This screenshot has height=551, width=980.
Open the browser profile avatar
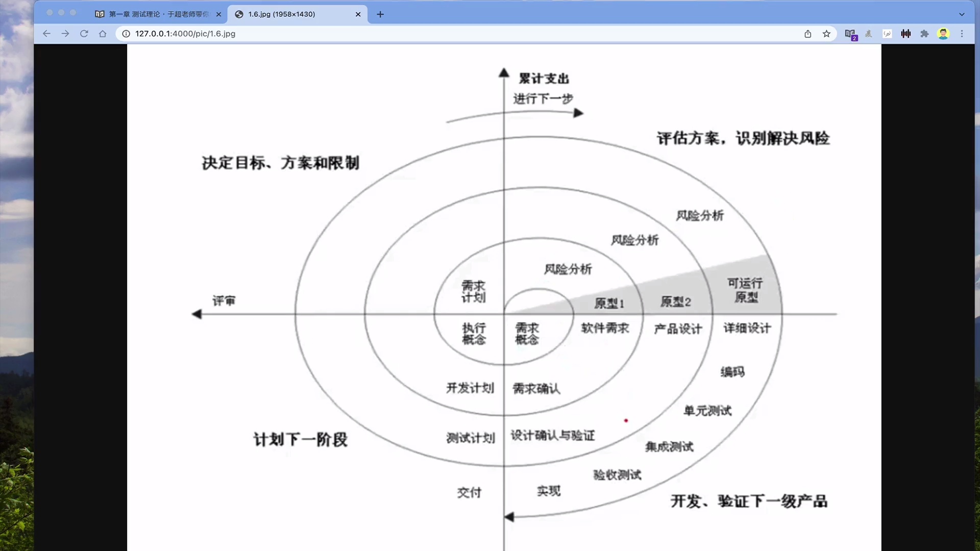coord(944,34)
